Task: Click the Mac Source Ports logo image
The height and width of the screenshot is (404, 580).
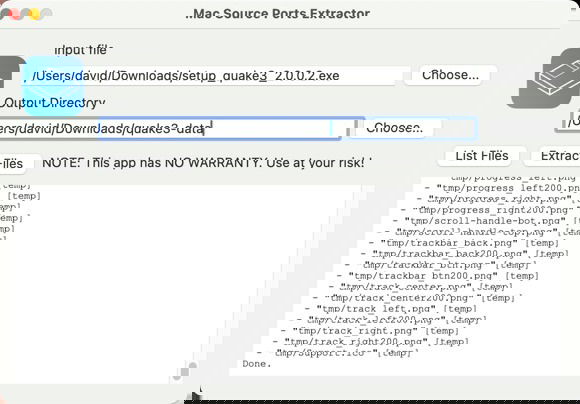Action: click(544, 78)
